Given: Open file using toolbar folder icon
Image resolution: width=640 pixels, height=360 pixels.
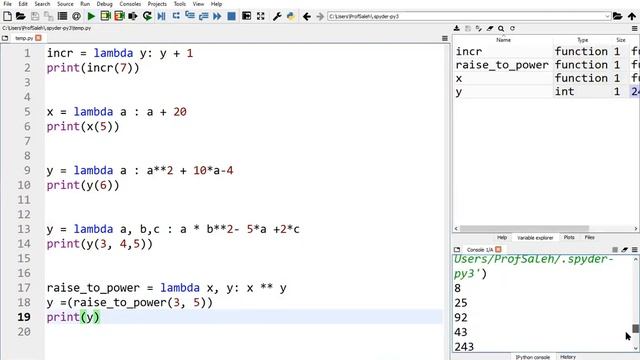Looking at the screenshot, I should (x=21, y=16).
